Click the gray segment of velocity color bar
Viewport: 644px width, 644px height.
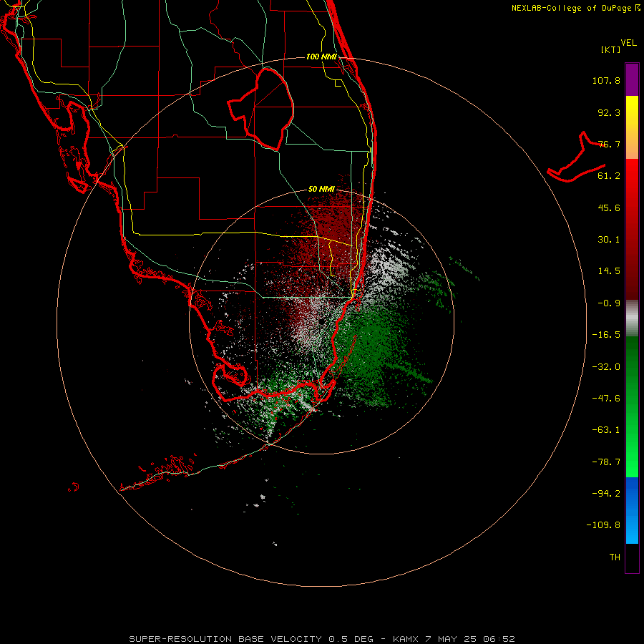[632, 318]
